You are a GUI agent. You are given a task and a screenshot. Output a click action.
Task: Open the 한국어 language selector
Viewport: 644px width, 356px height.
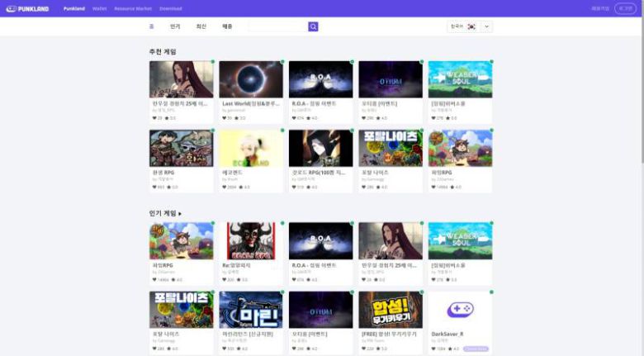pyautogui.click(x=457, y=26)
